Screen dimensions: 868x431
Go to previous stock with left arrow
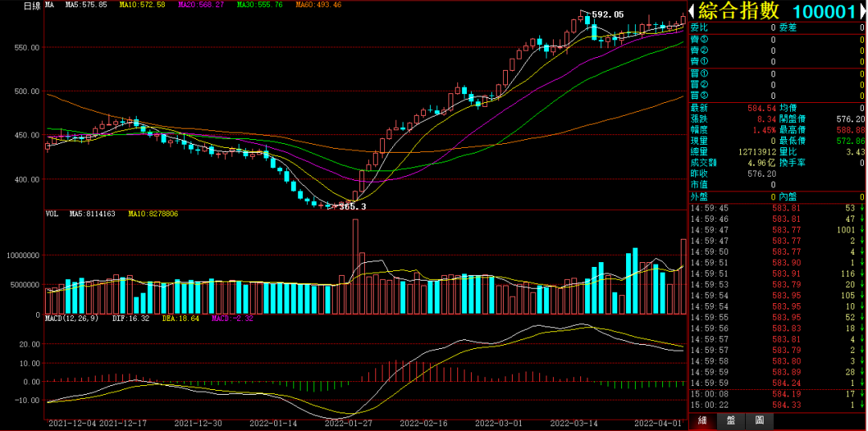coord(692,11)
